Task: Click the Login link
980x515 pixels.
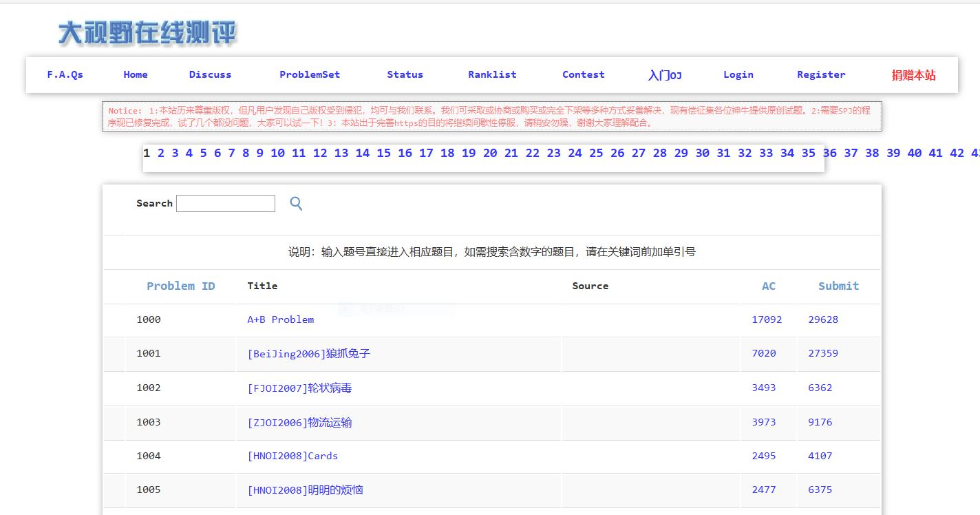Action: click(x=738, y=74)
